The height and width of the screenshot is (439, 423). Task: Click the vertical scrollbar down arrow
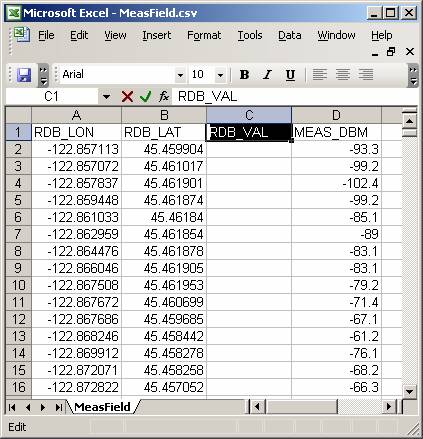pyautogui.click(x=409, y=391)
